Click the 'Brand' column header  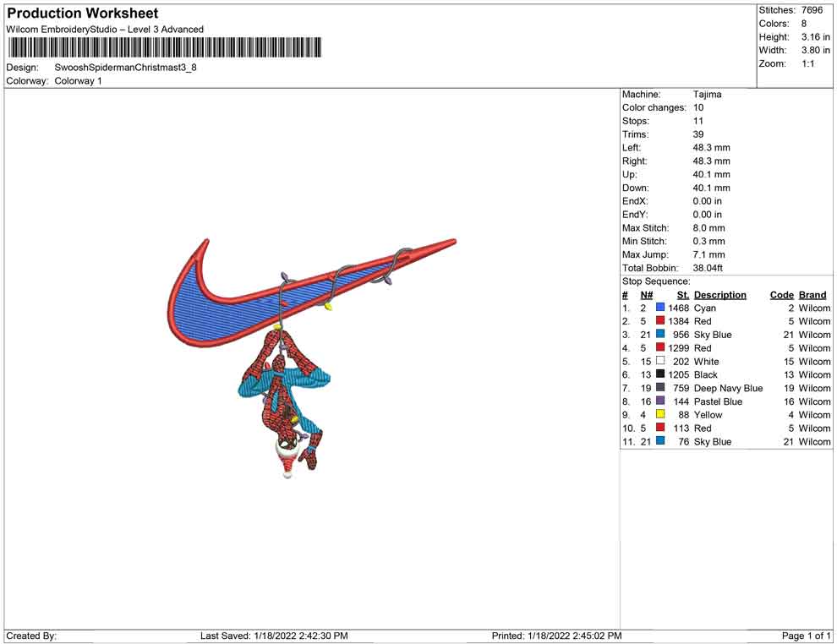tap(812, 295)
